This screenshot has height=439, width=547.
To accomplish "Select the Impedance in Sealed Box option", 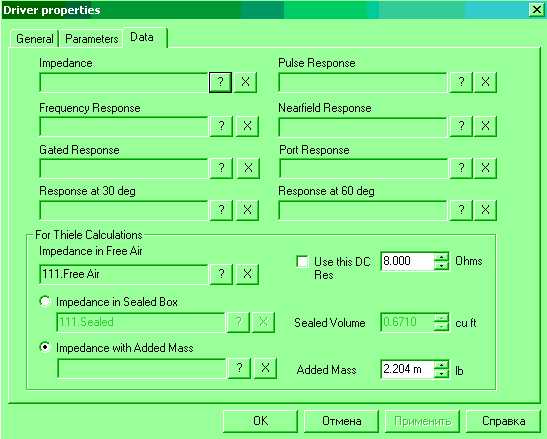I will 45,301.
